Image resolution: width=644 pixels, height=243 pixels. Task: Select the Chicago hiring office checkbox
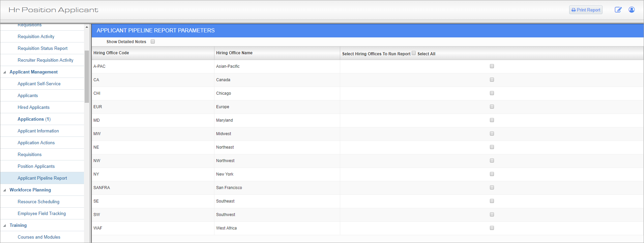pos(492,93)
